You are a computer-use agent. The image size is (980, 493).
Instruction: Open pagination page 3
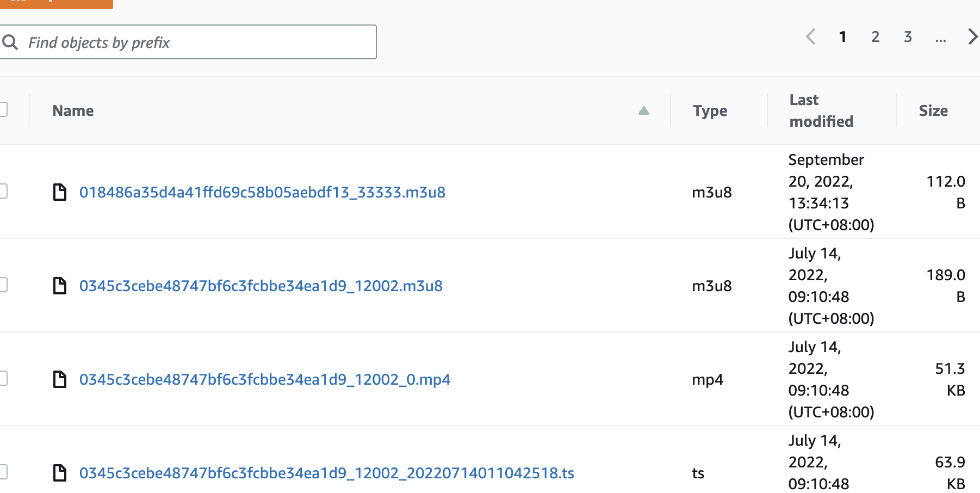pyautogui.click(x=908, y=37)
